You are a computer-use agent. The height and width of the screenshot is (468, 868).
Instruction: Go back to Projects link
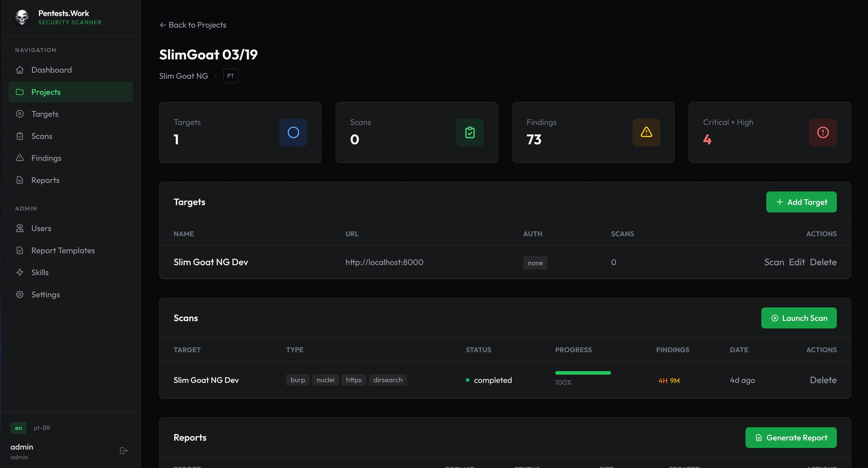193,25
